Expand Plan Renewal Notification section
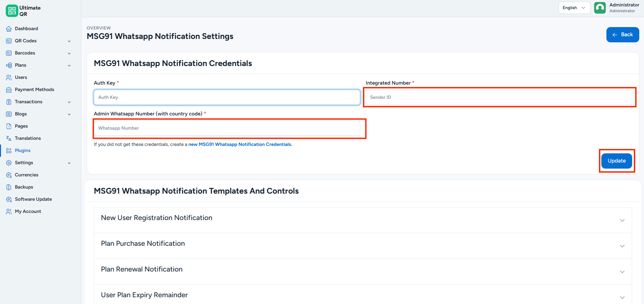This screenshot has height=304, width=644. pyautogui.click(x=363, y=272)
